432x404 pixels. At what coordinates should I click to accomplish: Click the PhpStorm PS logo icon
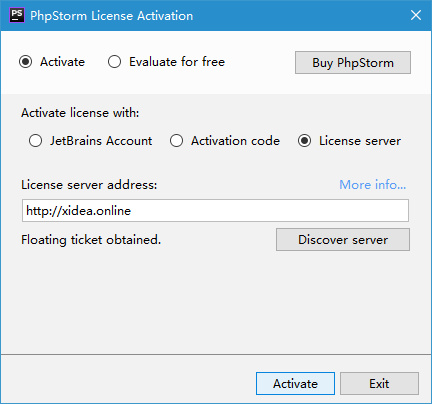[17, 15]
